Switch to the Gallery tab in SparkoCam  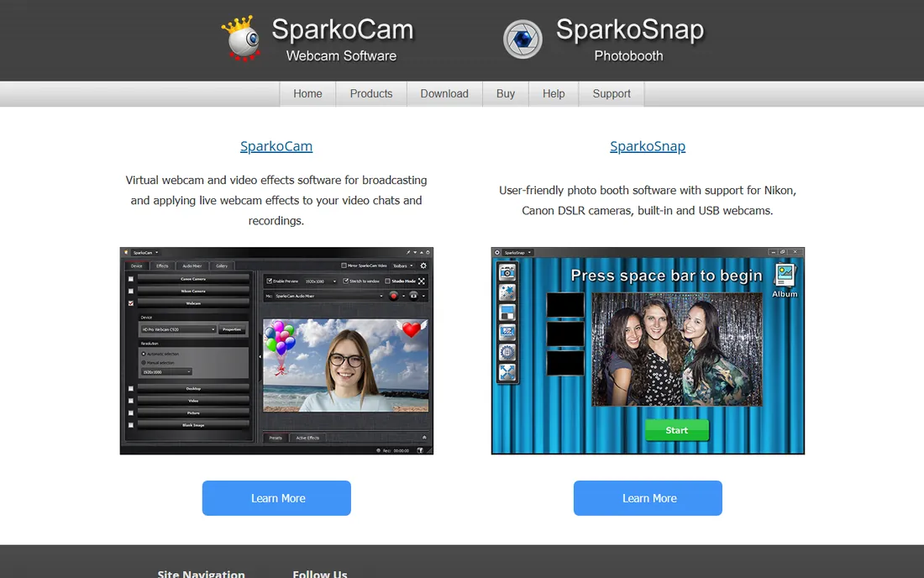(x=222, y=265)
